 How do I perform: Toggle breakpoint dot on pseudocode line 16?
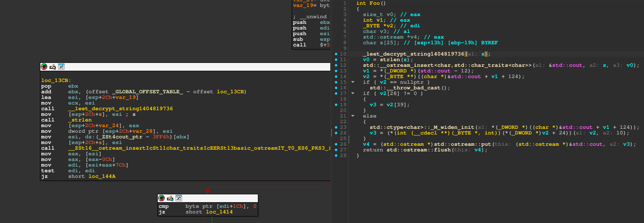[x=336, y=88]
